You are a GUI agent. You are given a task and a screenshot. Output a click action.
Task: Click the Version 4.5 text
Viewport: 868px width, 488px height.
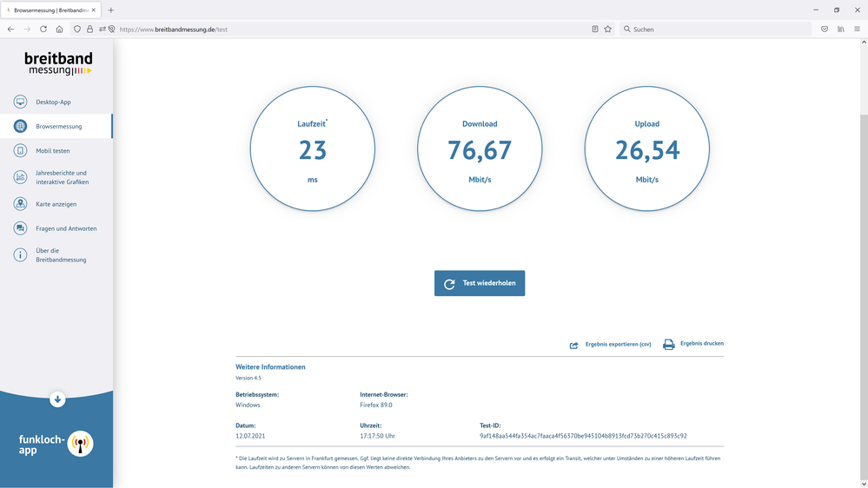point(248,378)
